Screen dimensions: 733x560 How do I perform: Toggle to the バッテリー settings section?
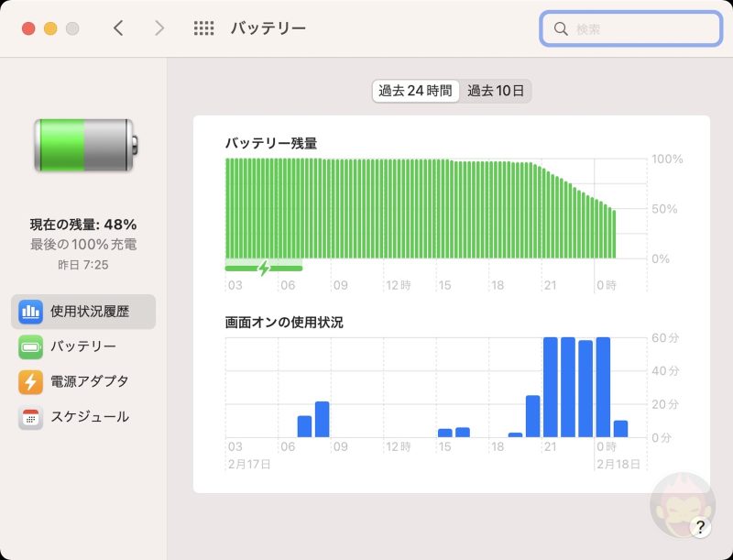82,346
